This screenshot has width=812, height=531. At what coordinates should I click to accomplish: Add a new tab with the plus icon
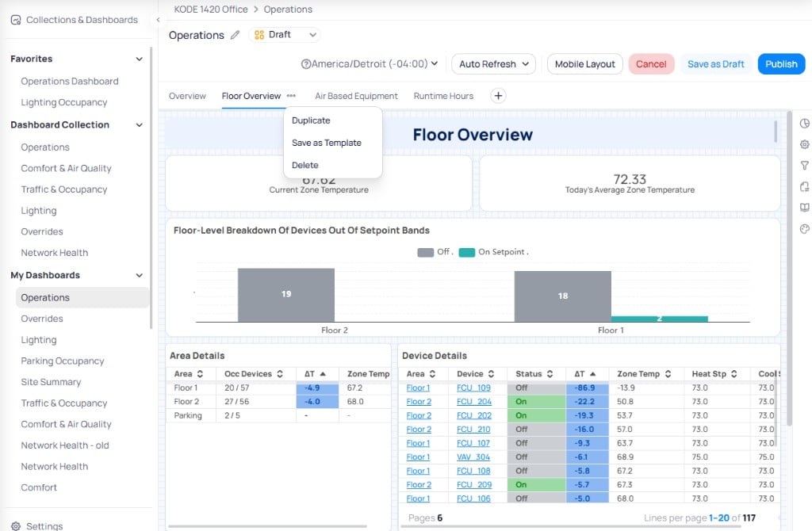(x=498, y=96)
